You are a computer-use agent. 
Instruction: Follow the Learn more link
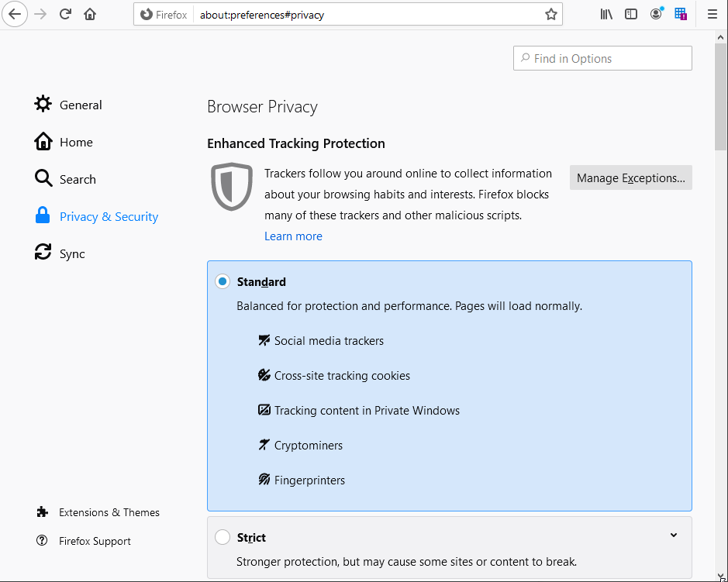293,236
